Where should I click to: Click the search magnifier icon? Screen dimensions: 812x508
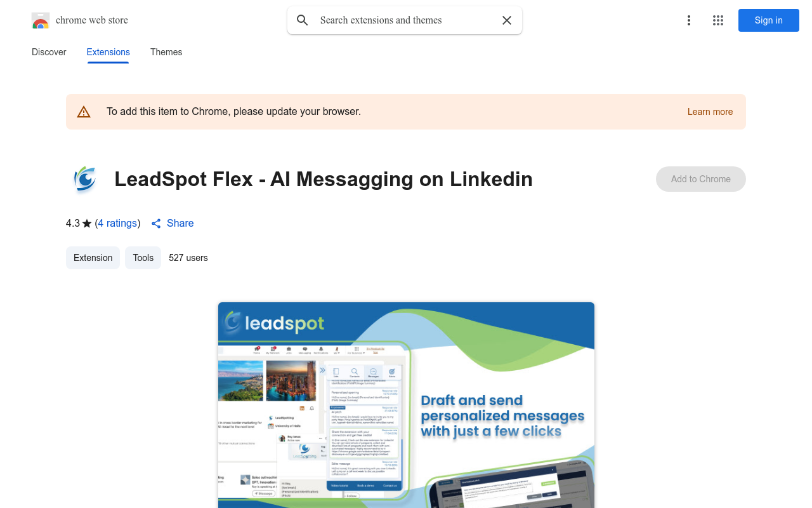point(303,20)
